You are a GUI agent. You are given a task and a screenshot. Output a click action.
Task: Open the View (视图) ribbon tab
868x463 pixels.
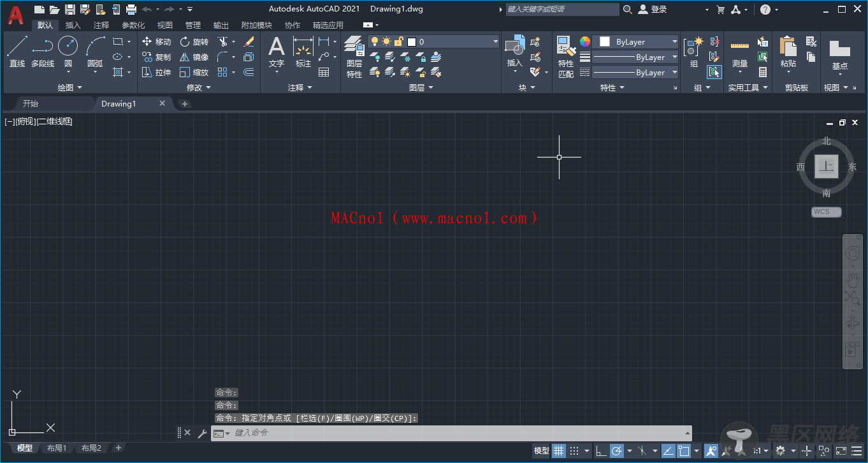(165, 25)
